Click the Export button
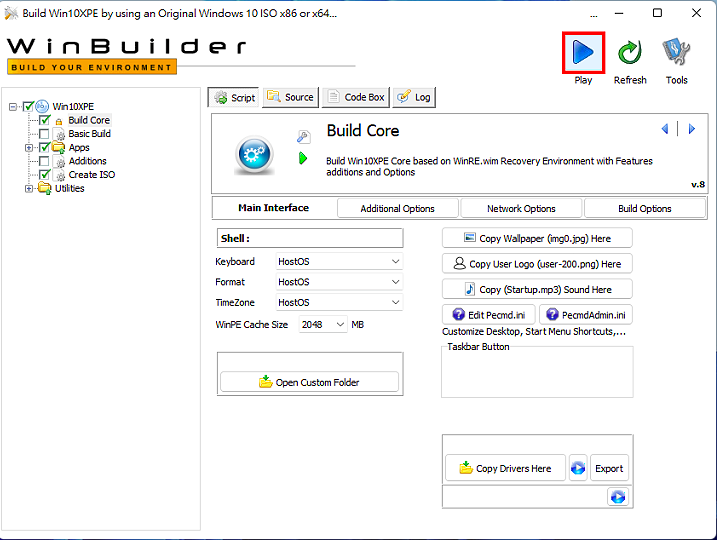 (x=609, y=468)
